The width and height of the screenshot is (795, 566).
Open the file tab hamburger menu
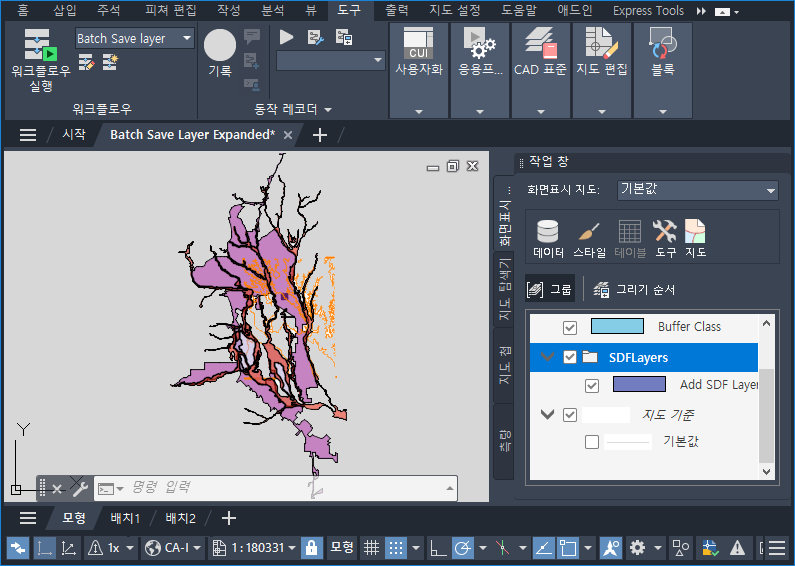pos(28,135)
